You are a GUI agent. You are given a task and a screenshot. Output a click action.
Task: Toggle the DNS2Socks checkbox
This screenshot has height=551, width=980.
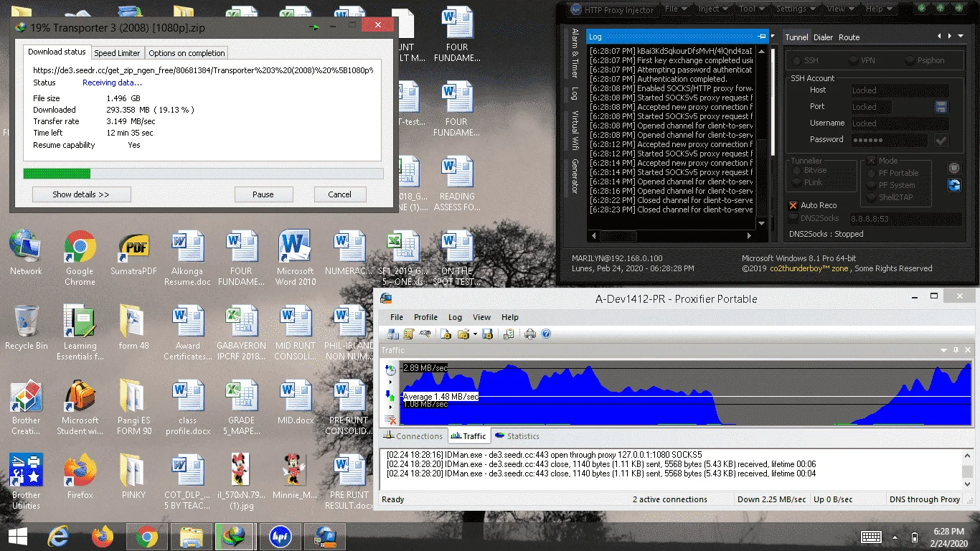[x=793, y=218]
